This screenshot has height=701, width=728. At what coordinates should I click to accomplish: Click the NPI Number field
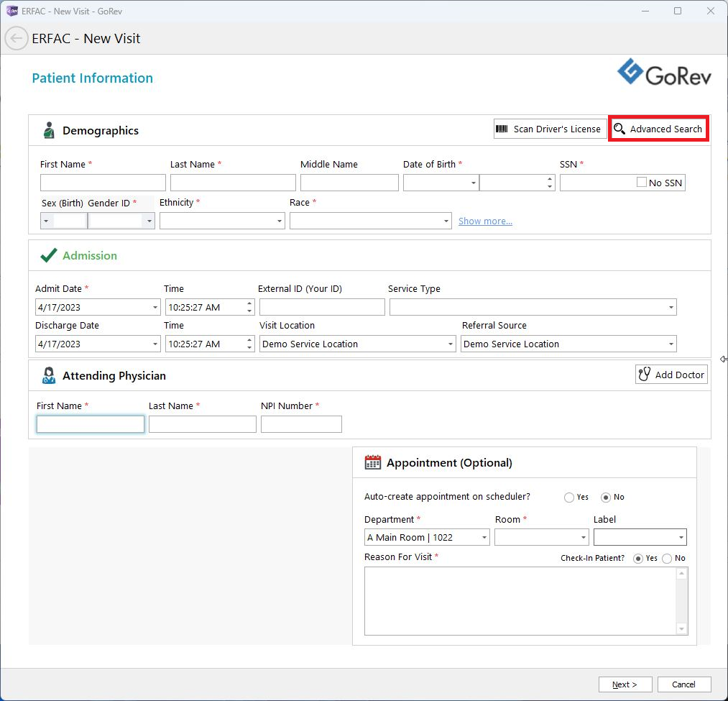(301, 424)
